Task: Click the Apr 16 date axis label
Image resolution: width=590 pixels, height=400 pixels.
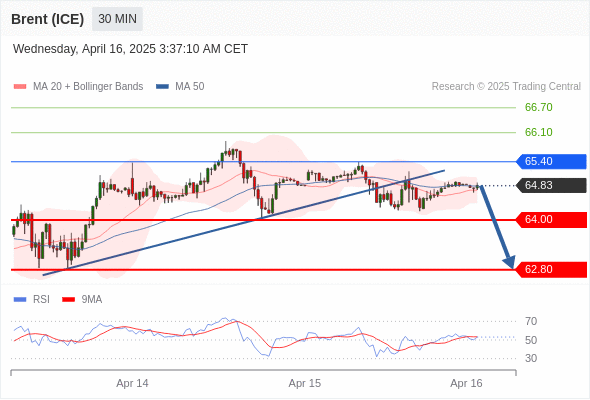Action: [x=466, y=383]
